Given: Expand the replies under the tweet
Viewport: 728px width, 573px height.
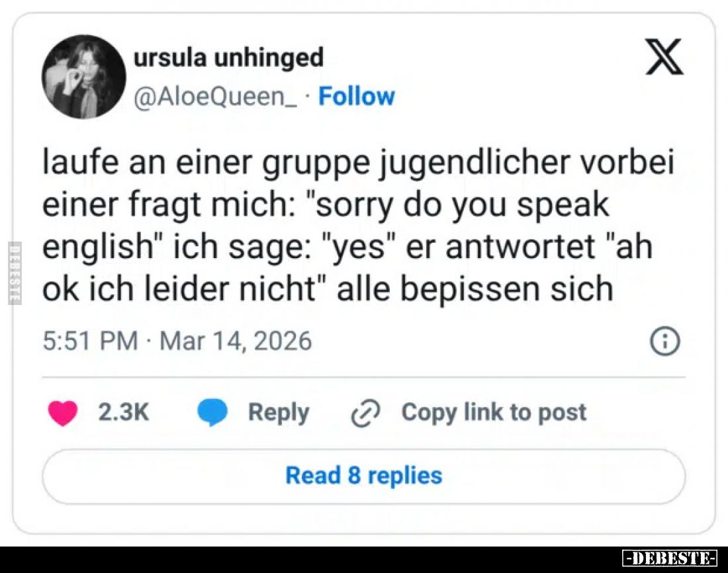Looking at the screenshot, I should tap(363, 474).
